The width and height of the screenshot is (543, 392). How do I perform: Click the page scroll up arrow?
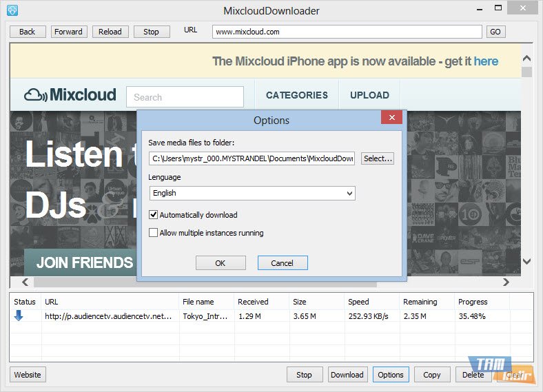click(x=526, y=58)
